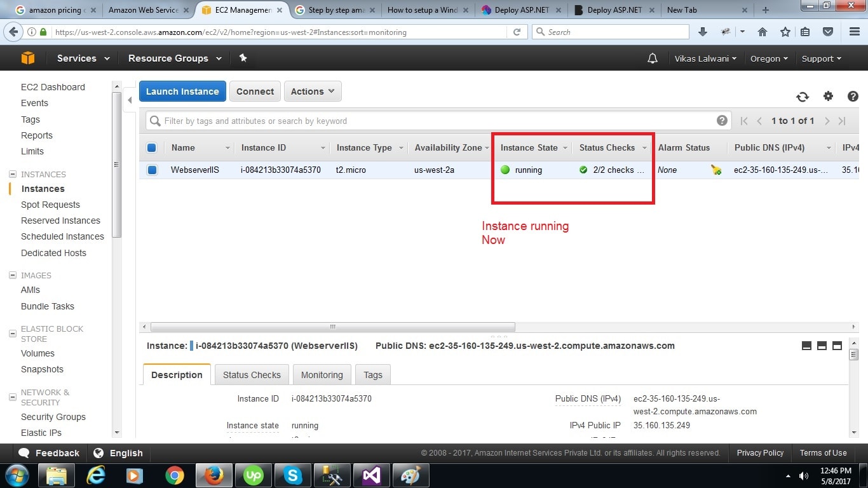Set details pane to split layout

822,346
